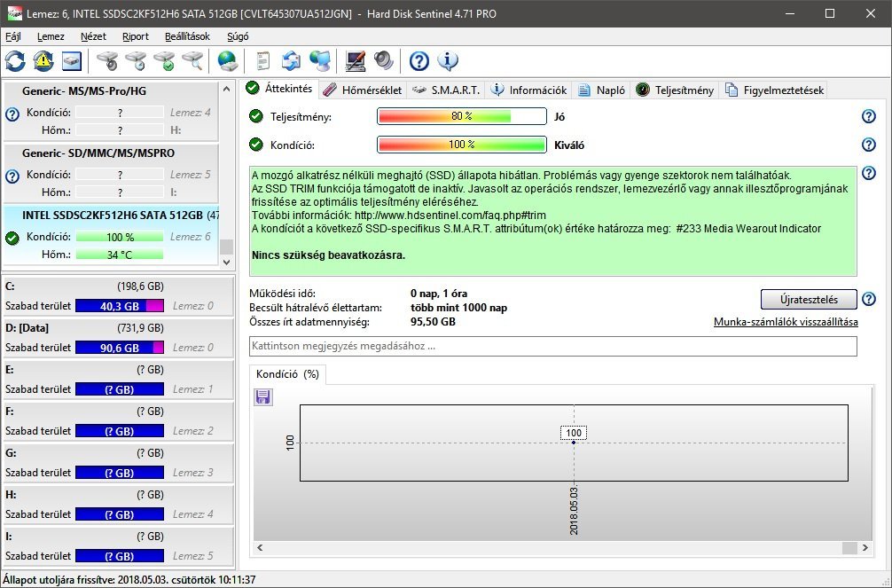
Task: Click the chart scroll left arrow
Action: coord(260,547)
